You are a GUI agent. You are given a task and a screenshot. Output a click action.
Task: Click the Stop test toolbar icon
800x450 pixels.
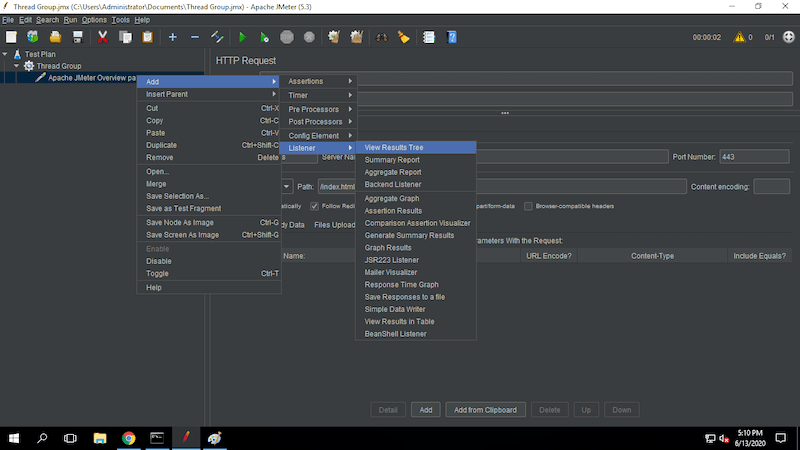287,37
